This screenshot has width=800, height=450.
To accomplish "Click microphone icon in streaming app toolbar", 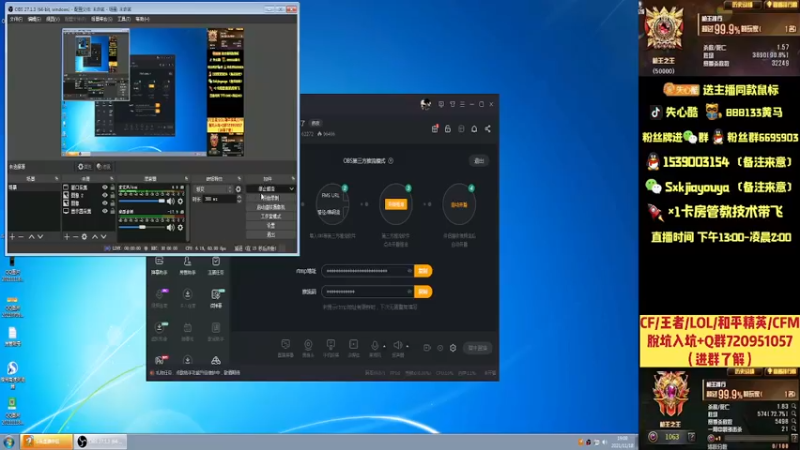I will [374, 347].
